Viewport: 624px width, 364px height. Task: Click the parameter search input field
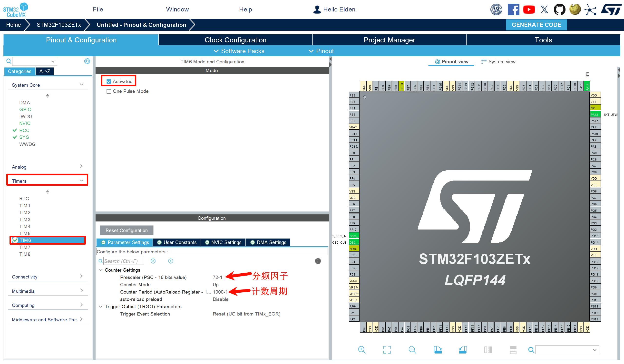click(124, 261)
